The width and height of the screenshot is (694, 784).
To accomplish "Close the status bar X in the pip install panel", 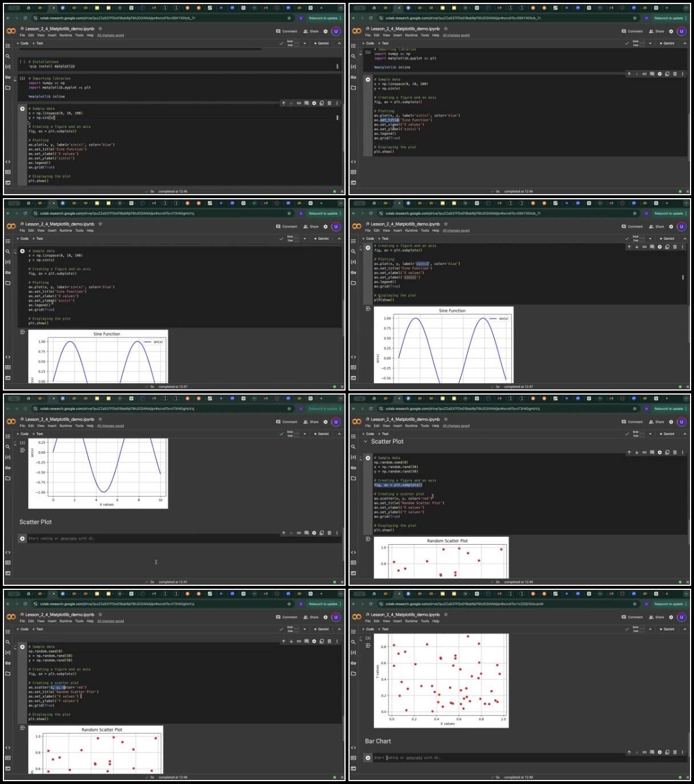I will 342,191.
